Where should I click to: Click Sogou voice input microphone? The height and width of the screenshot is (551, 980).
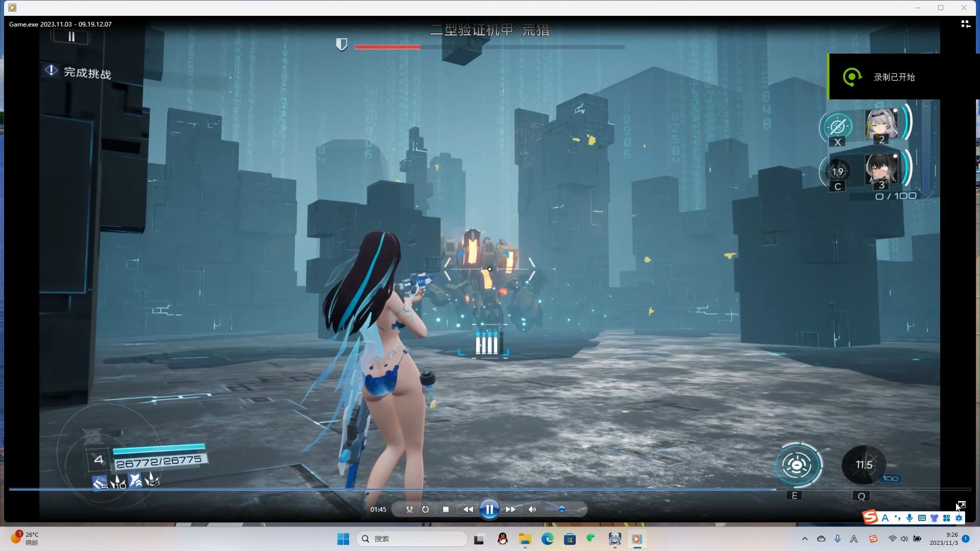(910, 518)
